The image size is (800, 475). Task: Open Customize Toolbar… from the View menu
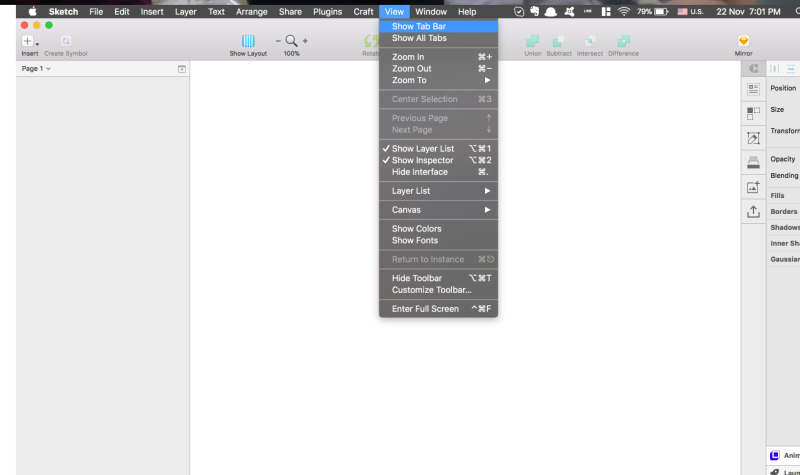pyautogui.click(x=438, y=290)
